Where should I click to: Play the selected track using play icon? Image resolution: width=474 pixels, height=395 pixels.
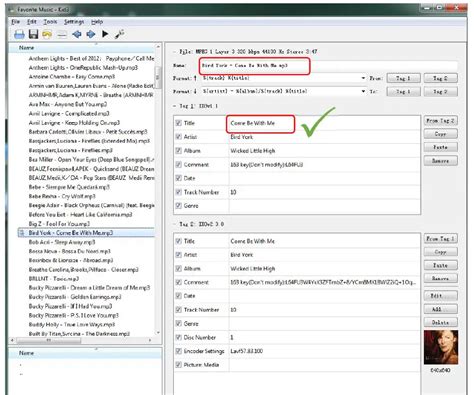click(x=105, y=34)
